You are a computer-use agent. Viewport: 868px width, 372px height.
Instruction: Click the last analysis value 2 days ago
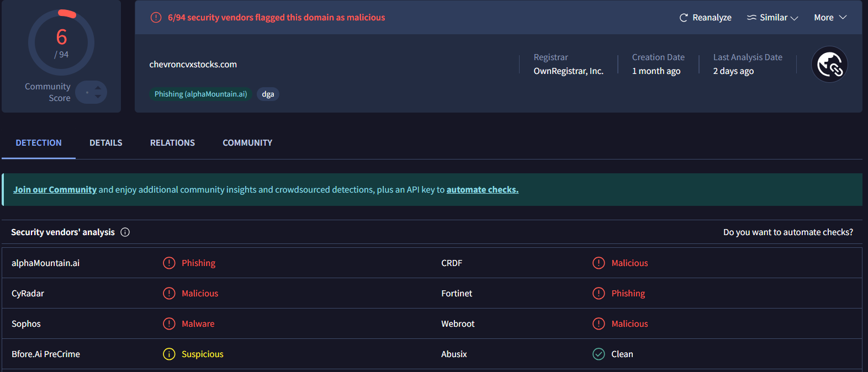tap(733, 71)
